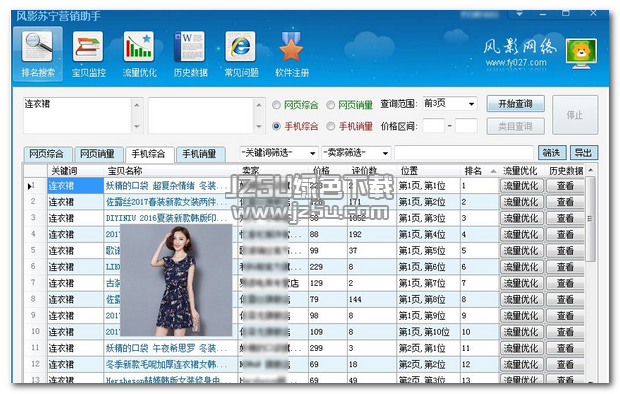Open the 常见问题 FAQ browser icon
Screen dimensions: 620x394
241,54
